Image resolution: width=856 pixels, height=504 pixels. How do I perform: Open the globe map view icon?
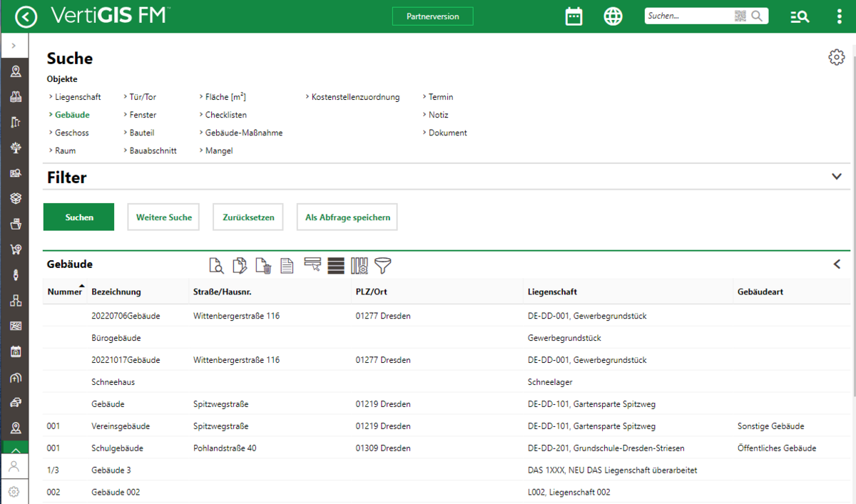[613, 16]
